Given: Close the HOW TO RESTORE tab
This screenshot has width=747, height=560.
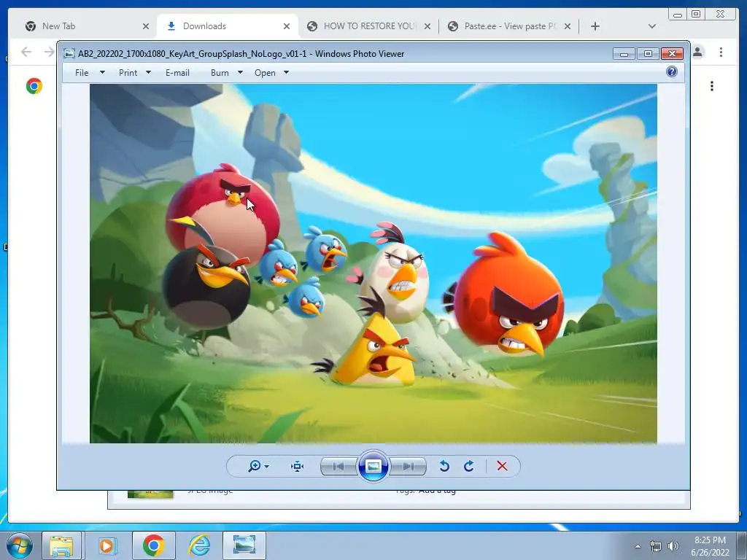Looking at the screenshot, I should click(x=427, y=26).
